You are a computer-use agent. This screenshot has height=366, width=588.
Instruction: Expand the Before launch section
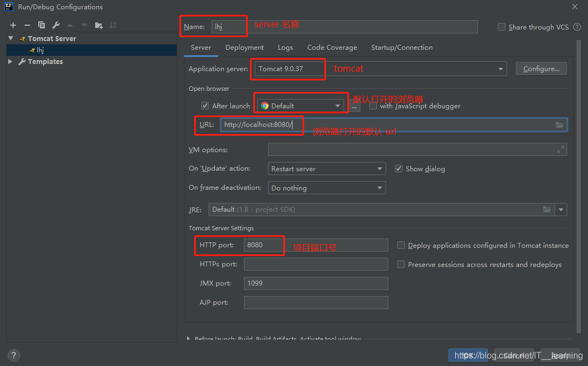[x=188, y=338]
